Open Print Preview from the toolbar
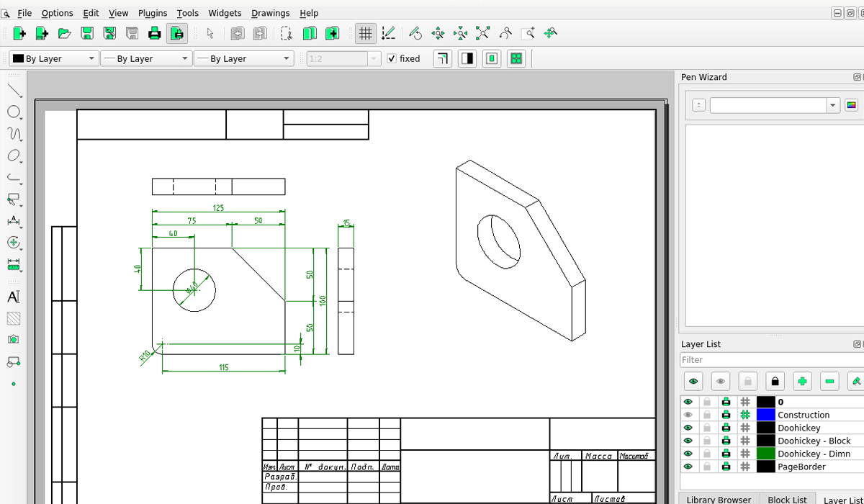This screenshot has width=864, height=504. pos(177,33)
